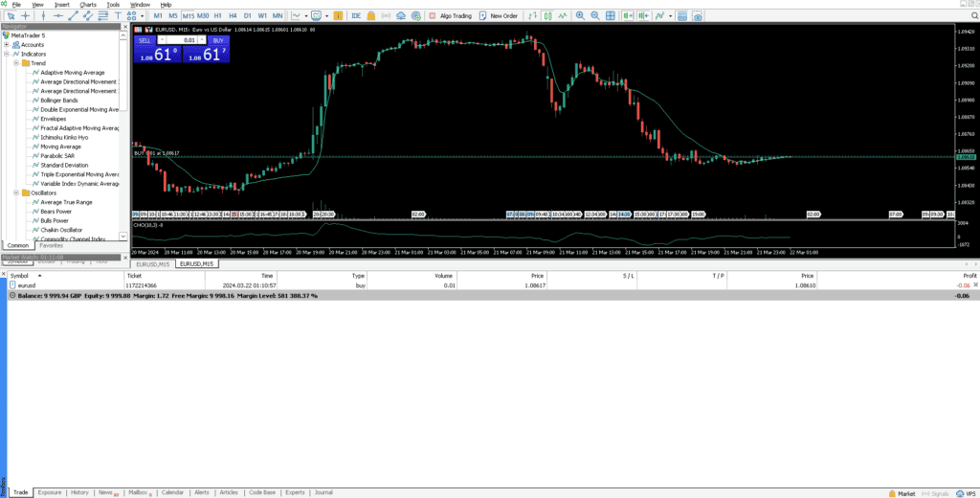Enable chart shift icon

pyautogui.click(x=644, y=15)
